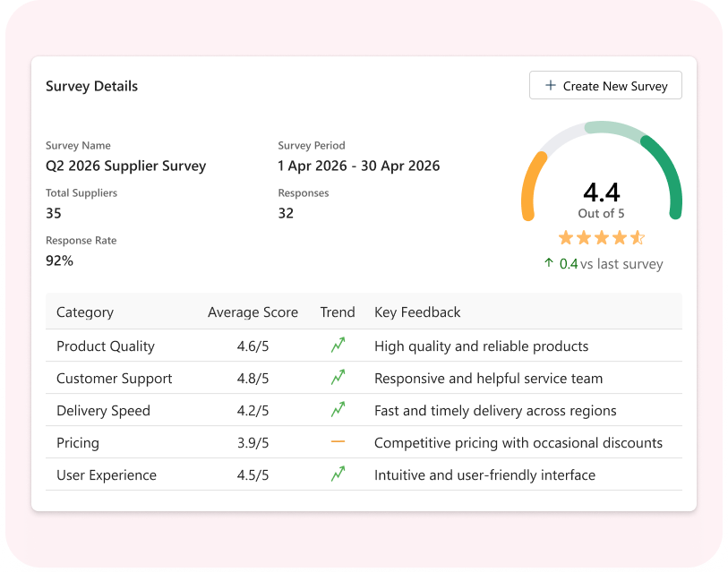728x572 pixels.
Task: Click the Customer Support row label
Action: click(115, 379)
